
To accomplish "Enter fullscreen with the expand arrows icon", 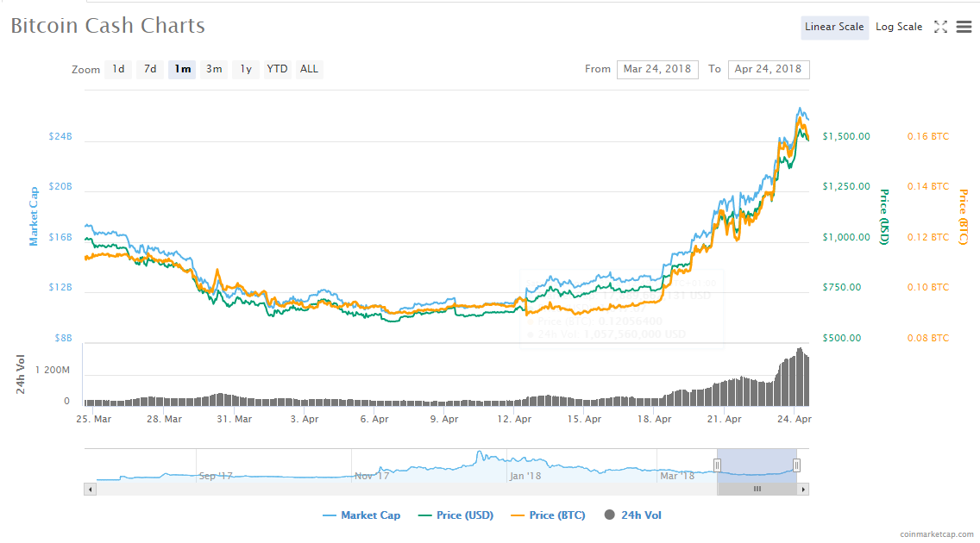I will [940, 27].
